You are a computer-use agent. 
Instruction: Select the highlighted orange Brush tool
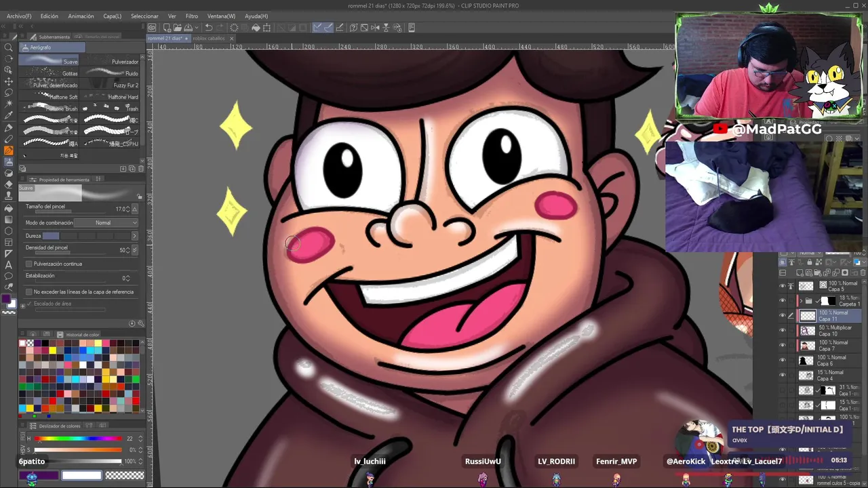coord(9,150)
